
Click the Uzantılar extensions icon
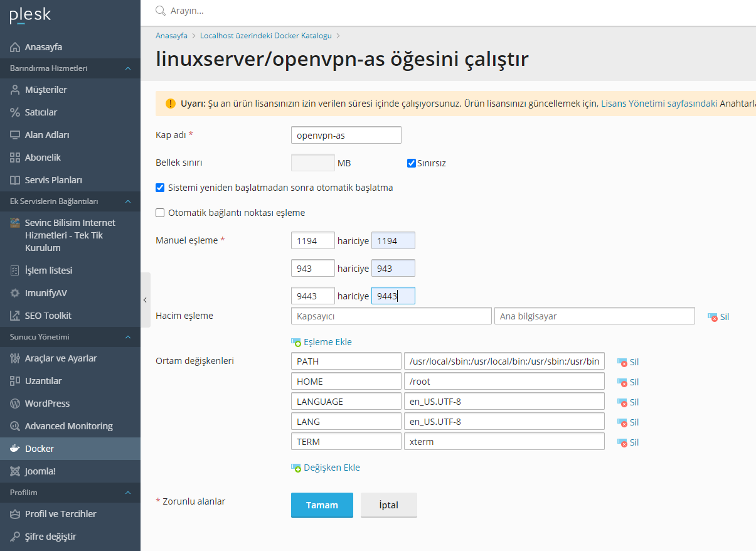click(x=15, y=381)
